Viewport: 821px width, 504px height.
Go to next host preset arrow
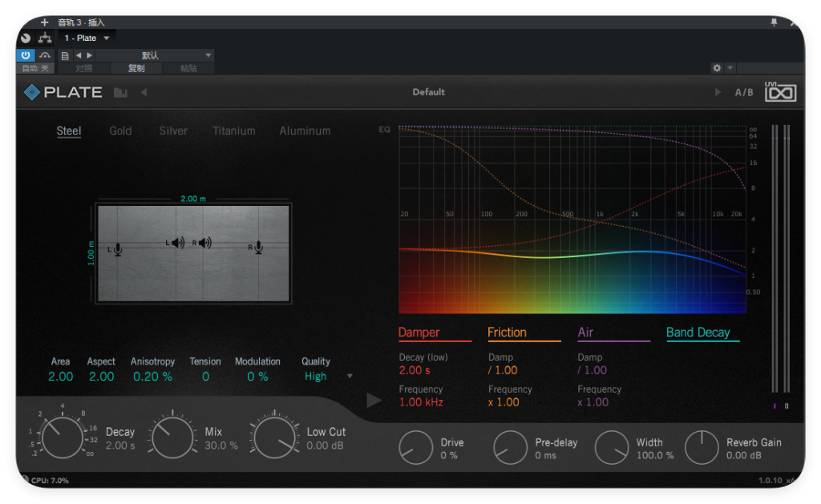90,55
